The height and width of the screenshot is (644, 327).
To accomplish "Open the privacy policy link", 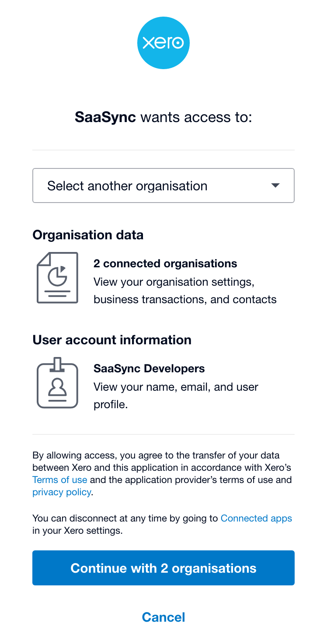I will [x=62, y=492].
